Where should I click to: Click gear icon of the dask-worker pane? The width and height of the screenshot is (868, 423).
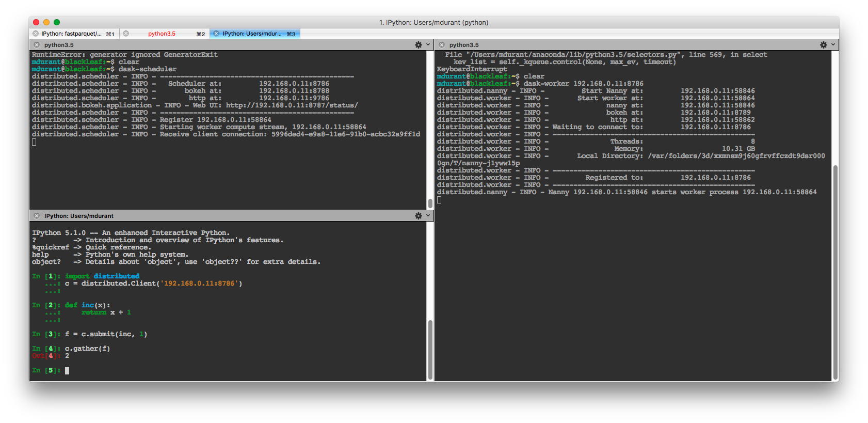click(824, 45)
